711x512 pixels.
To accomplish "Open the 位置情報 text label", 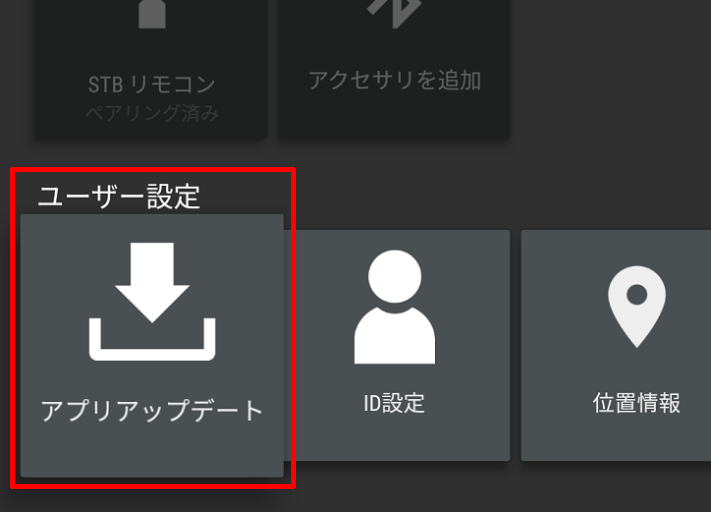I will click(637, 403).
